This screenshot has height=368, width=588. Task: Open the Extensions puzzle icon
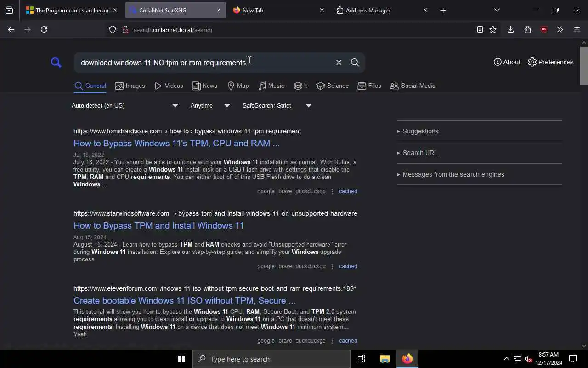coord(527,29)
